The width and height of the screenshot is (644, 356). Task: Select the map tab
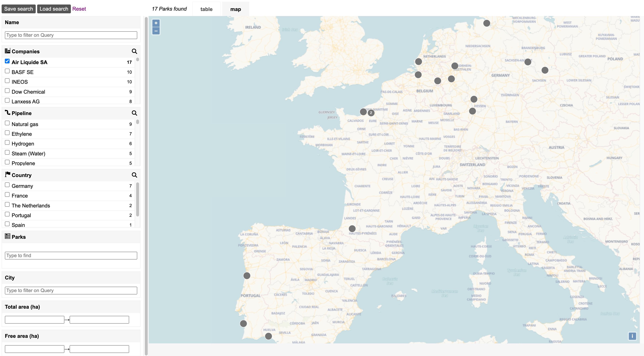(235, 9)
